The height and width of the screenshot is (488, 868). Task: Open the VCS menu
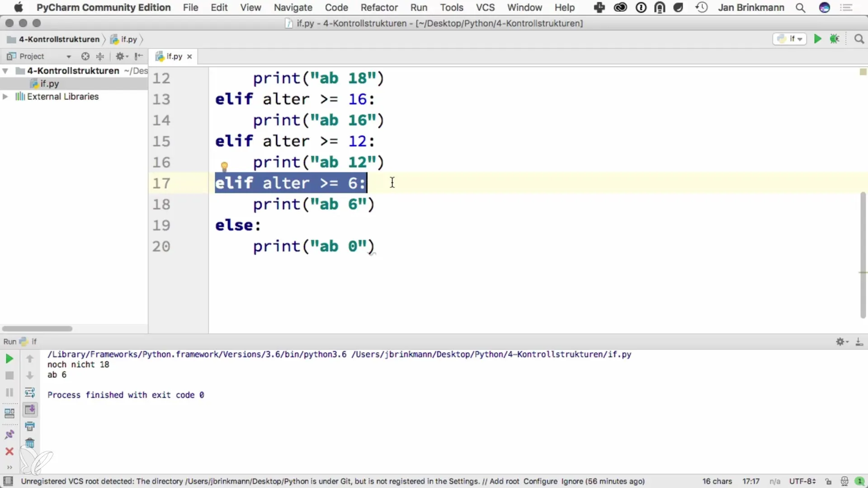pos(485,7)
